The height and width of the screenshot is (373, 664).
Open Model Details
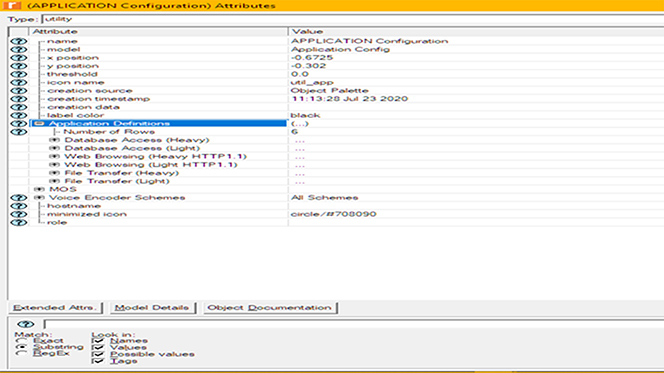click(152, 308)
